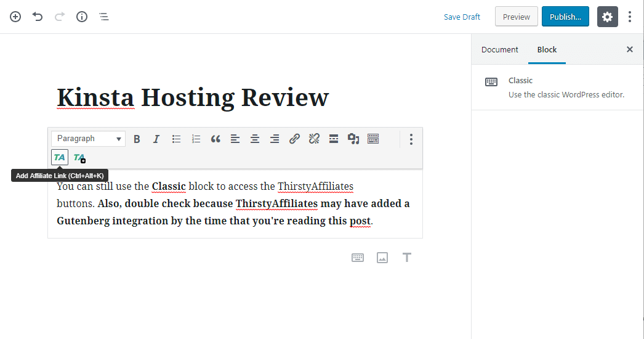Image resolution: width=644 pixels, height=339 pixels.
Task: Toggle the toolbar kitchen sink
Action: 373,139
